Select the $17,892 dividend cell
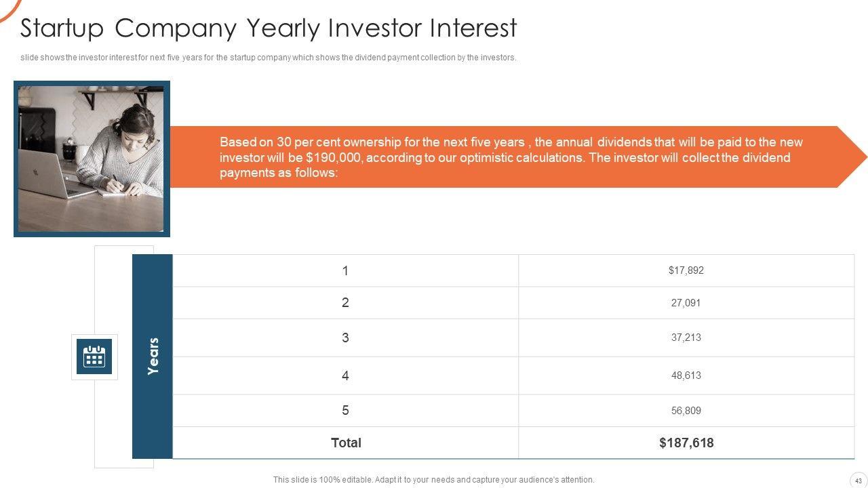This screenshot has width=868, height=488. pyautogui.click(x=686, y=270)
